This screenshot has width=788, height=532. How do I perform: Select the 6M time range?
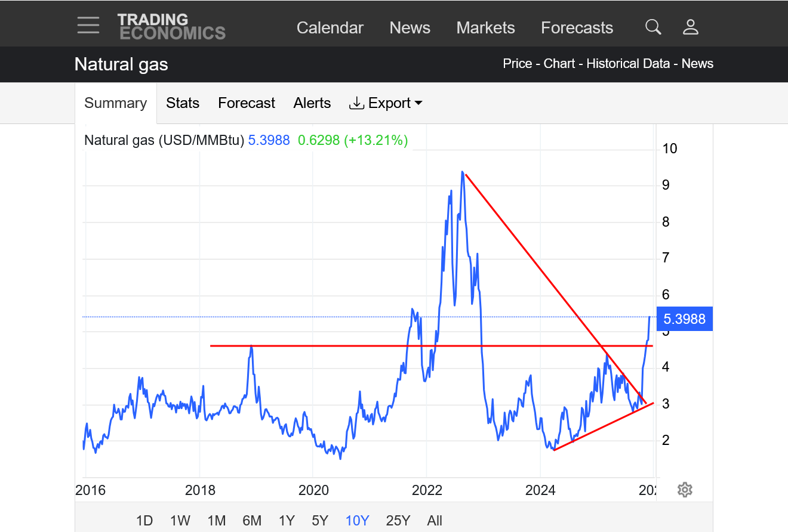coord(252,521)
